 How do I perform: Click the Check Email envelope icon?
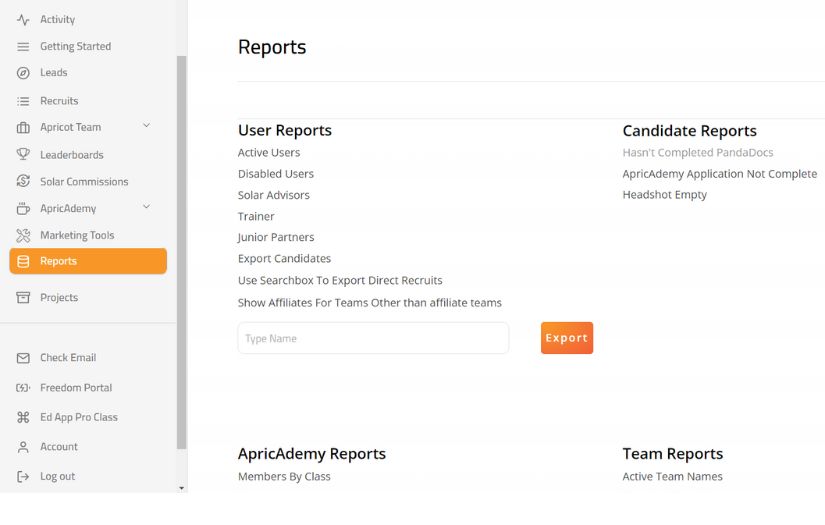click(x=23, y=358)
